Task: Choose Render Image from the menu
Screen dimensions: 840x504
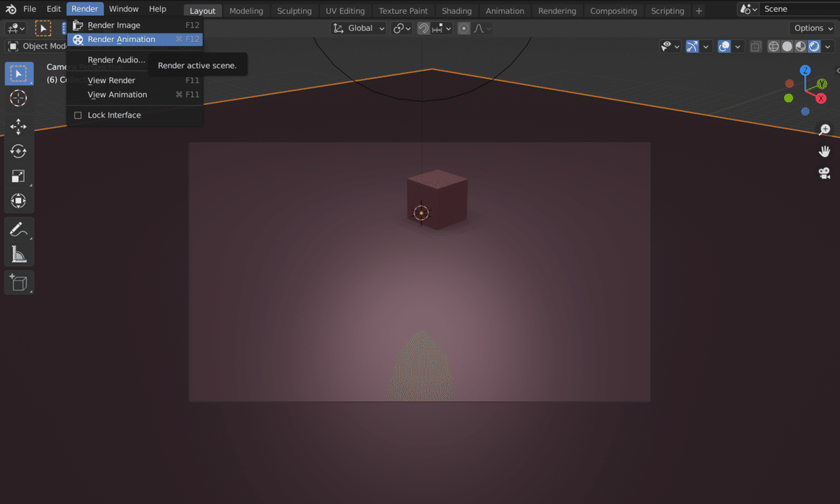Action: pos(135,25)
